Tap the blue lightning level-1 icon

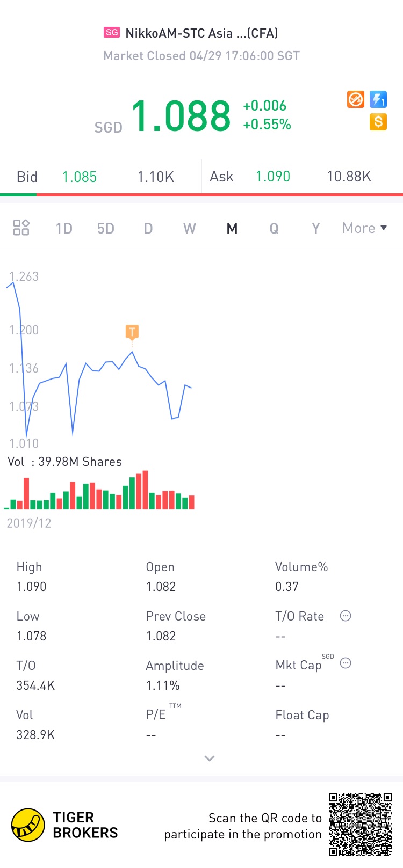click(378, 99)
